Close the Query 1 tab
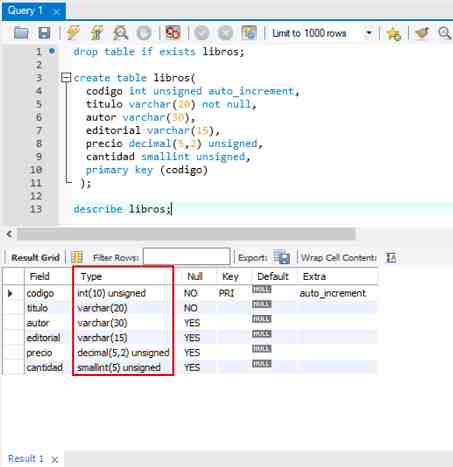This screenshot has width=453, height=467. tap(57, 12)
